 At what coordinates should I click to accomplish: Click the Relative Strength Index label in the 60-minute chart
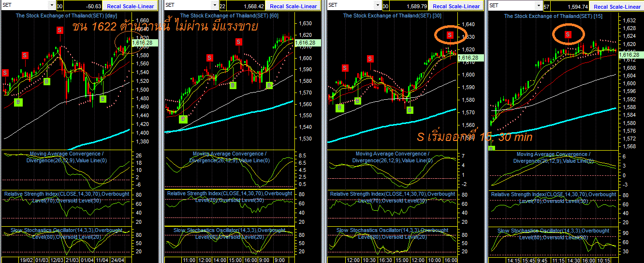pos(230,197)
